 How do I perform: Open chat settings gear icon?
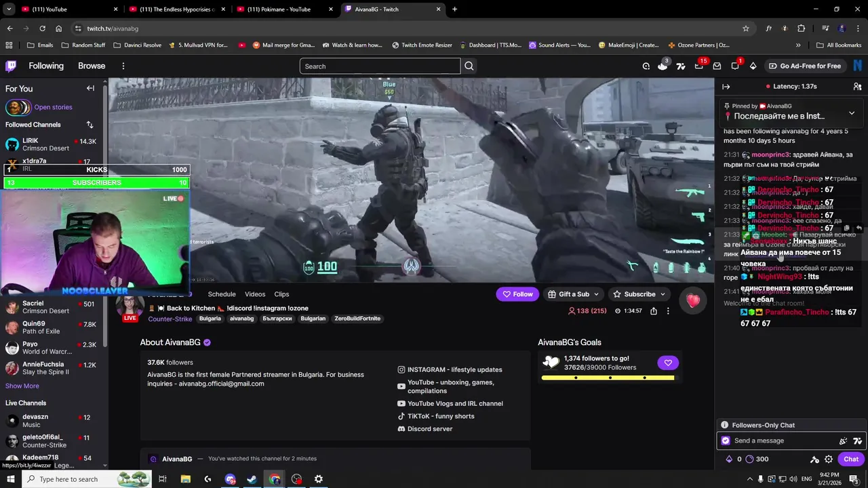[x=829, y=459]
